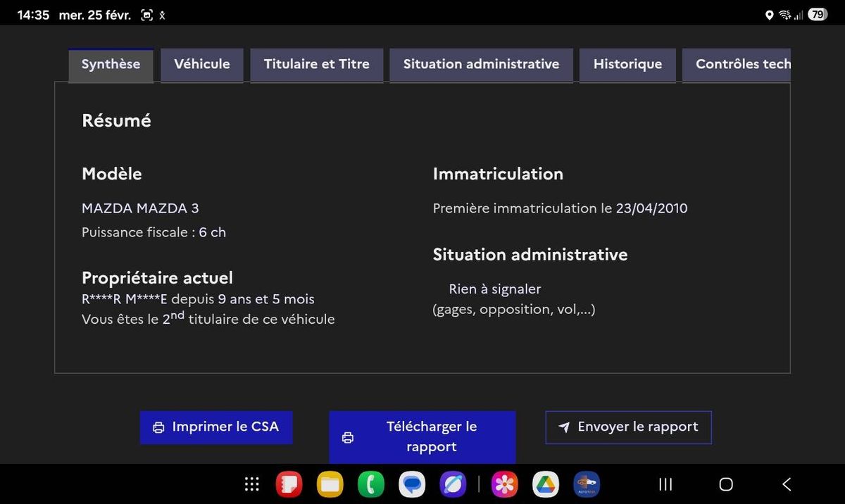Open the app drawer grid icon
This screenshot has width=845, height=504.
pos(251,484)
